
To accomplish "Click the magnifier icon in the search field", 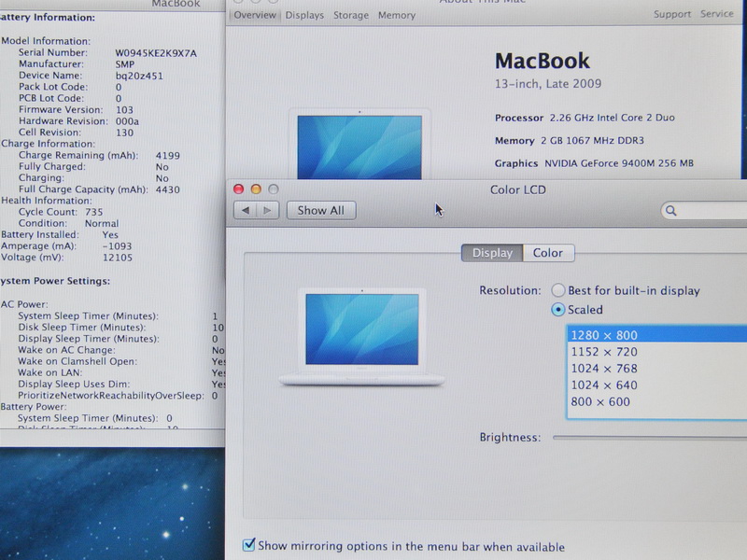I will point(670,211).
